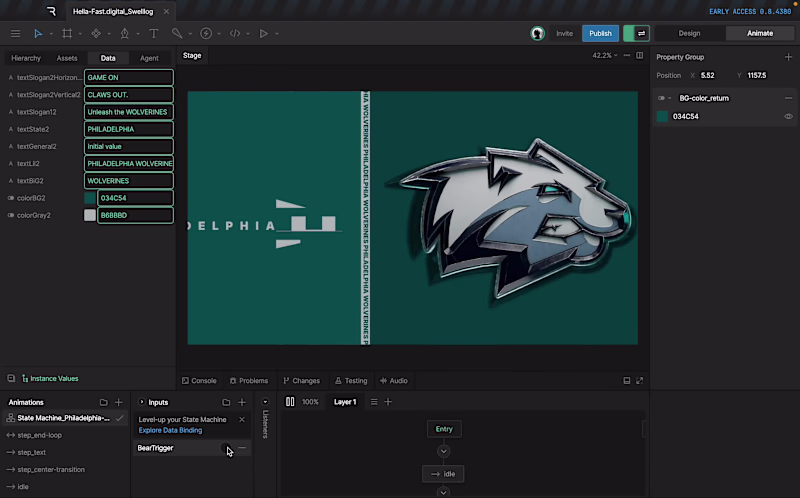Fire the BearTrigger input circle
The width and height of the screenshot is (800, 498).
point(226,448)
